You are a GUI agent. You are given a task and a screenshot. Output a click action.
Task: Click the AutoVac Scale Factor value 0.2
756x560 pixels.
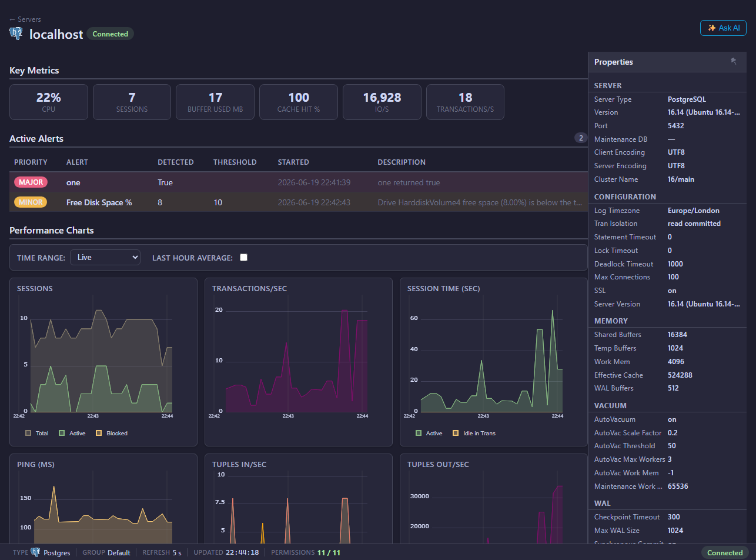[x=673, y=433]
